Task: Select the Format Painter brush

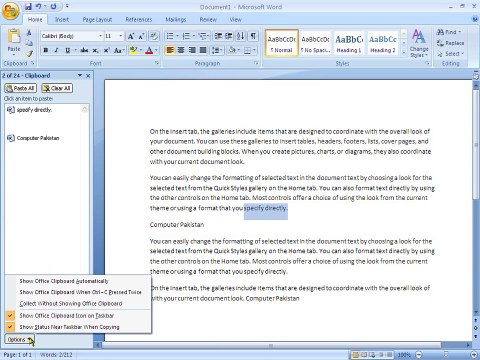Action: click(29, 53)
